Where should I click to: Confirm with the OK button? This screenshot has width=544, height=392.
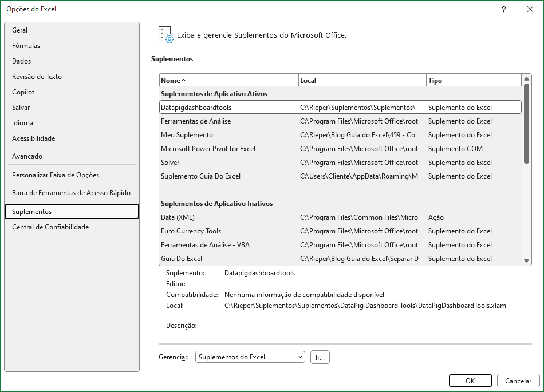[x=470, y=381]
